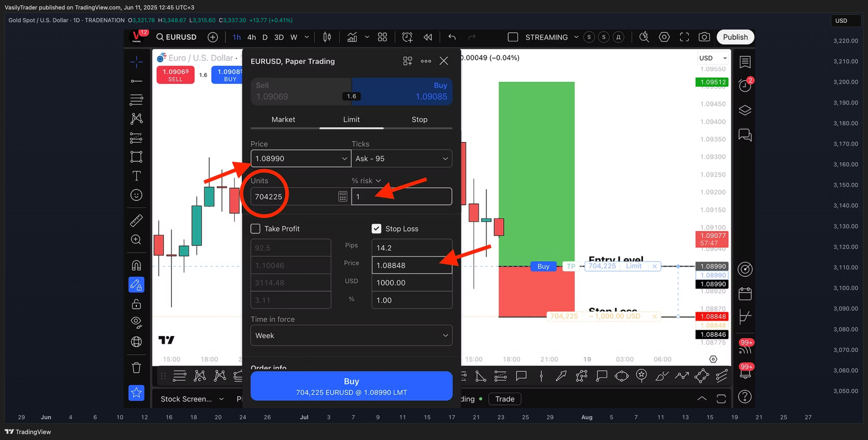Open the long position forecasting tools
The height and width of the screenshot is (440, 868).
tap(136, 138)
